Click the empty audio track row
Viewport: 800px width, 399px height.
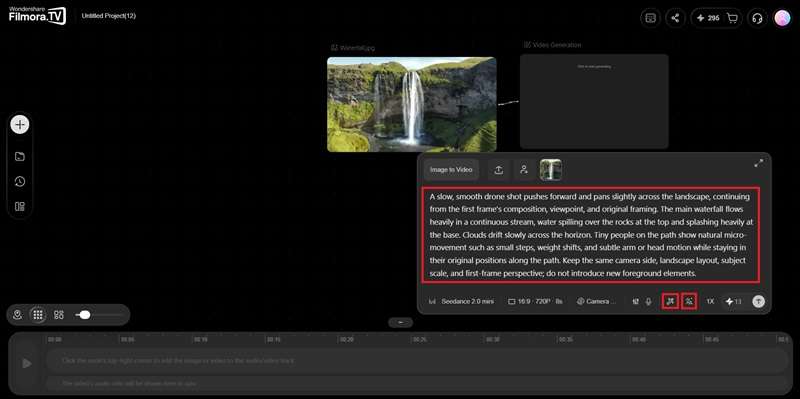coord(417,383)
